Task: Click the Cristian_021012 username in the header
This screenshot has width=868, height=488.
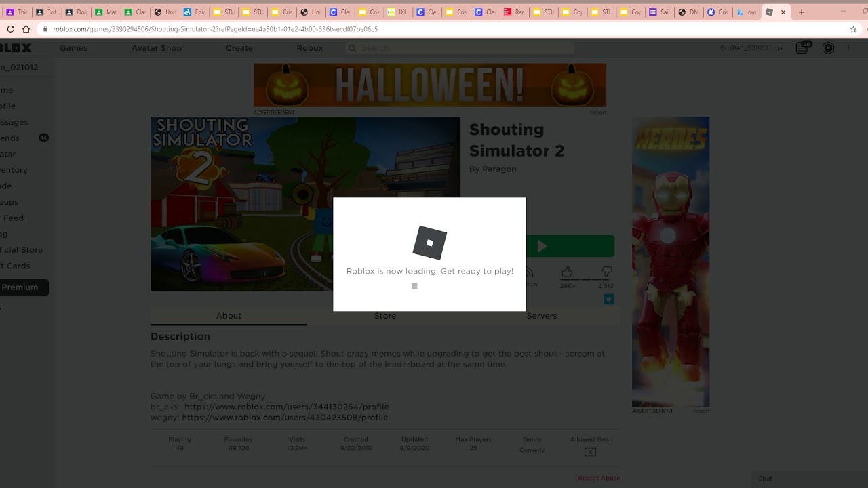Action: click(744, 48)
